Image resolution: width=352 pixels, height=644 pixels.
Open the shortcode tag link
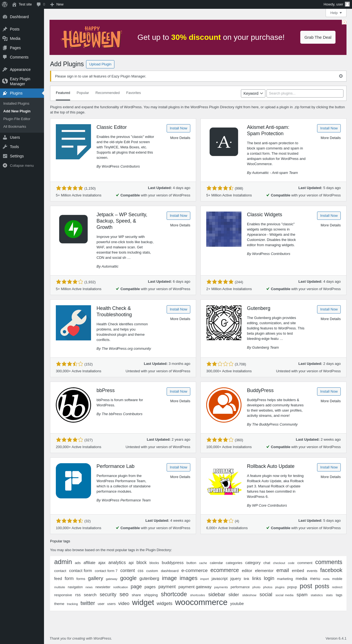pyautogui.click(x=174, y=594)
